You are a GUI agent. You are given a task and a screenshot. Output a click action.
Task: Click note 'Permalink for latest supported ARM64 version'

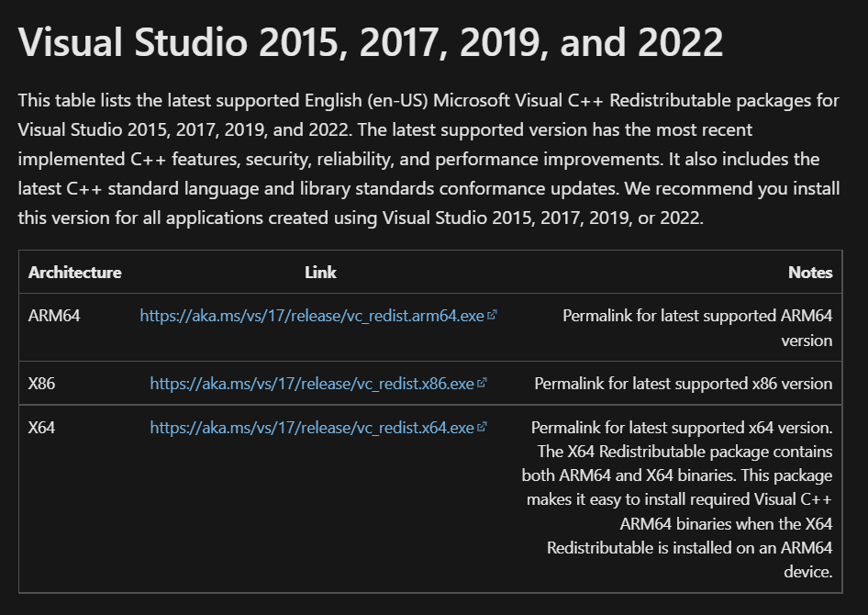pos(697,328)
